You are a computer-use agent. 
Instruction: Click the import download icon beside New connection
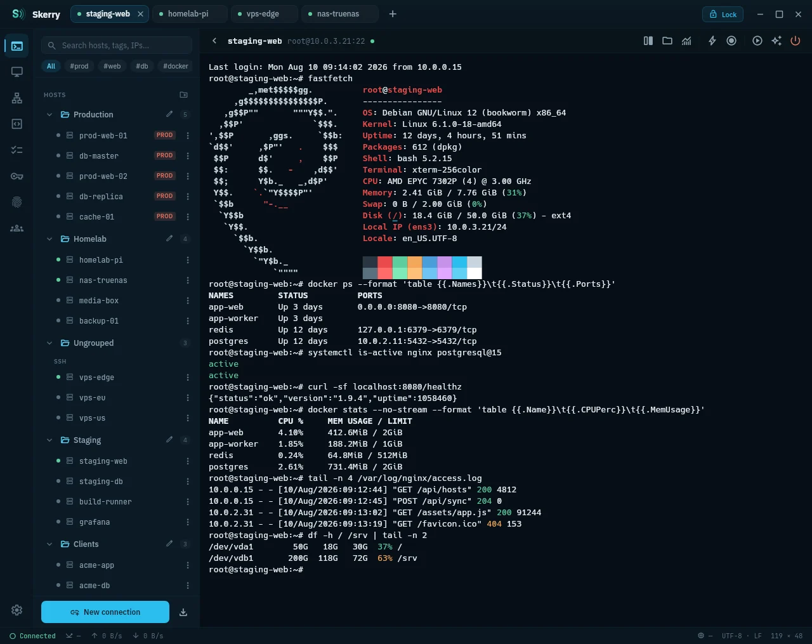click(183, 612)
